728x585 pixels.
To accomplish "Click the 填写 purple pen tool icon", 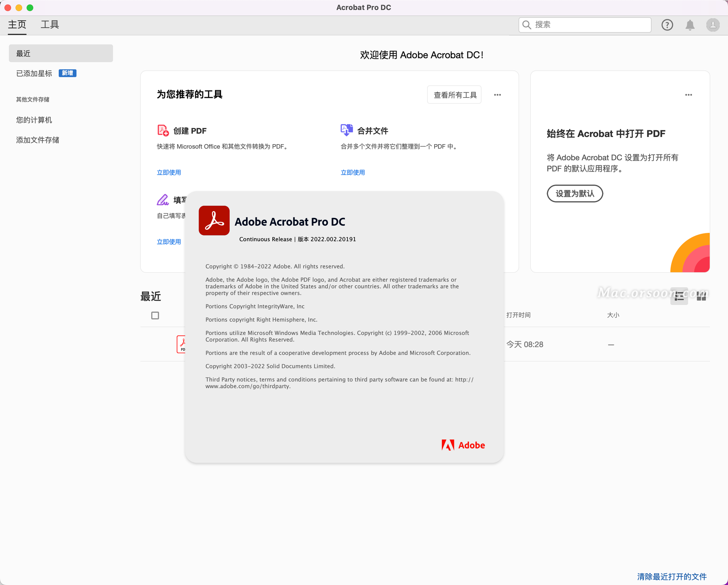I will click(x=162, y=200).
